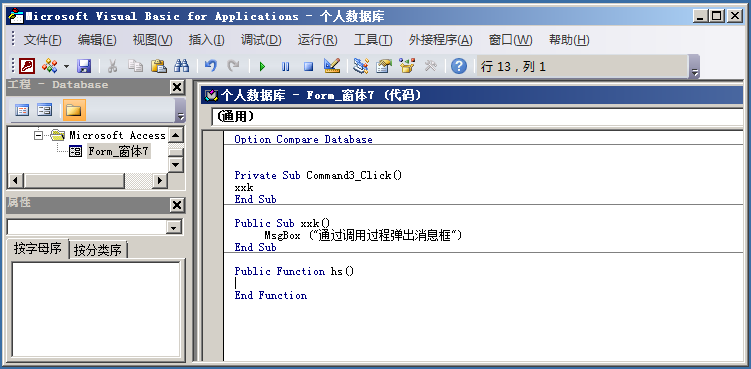Click the 行 13, 列 1 position box
The width and height of the screenshot is (751, 369).
pos(582,66)
